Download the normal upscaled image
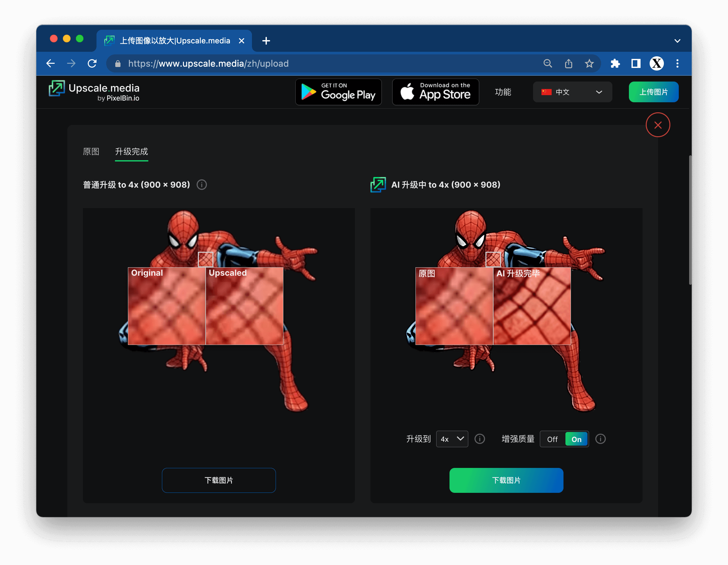Screen dimensions: 728x565 click(x=219, y=481)
